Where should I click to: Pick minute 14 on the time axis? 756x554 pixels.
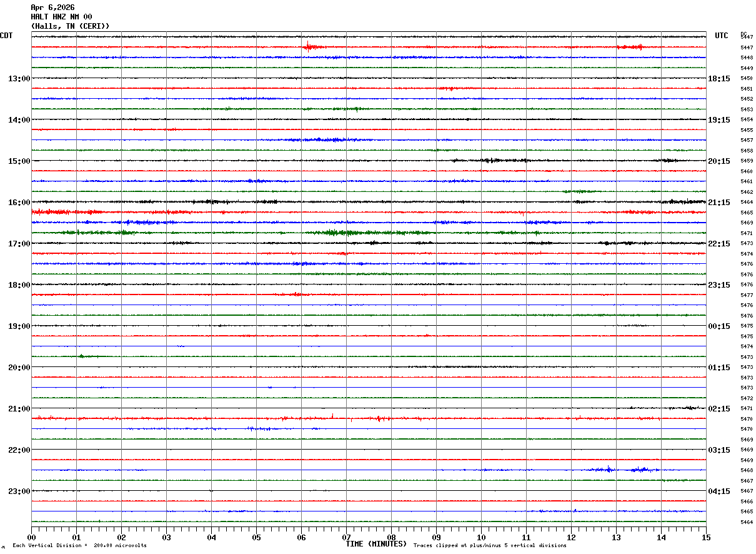[662, 537]
